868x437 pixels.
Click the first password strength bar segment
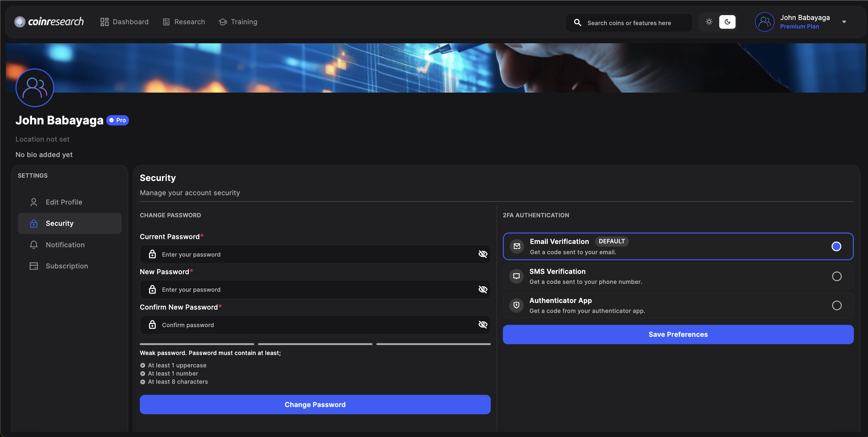coord(197,344)
